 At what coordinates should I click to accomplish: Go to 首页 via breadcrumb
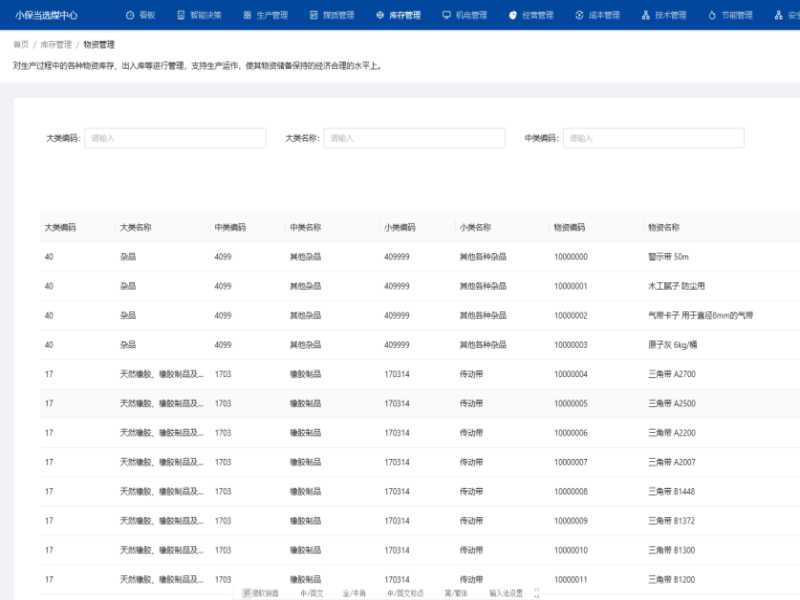[20, 45]
